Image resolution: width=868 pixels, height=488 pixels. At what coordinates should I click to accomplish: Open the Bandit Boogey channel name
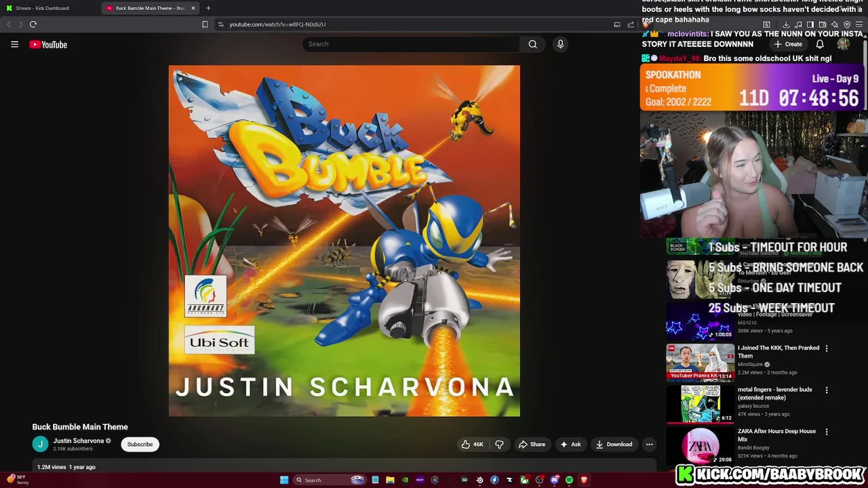[x=753, y=447]
